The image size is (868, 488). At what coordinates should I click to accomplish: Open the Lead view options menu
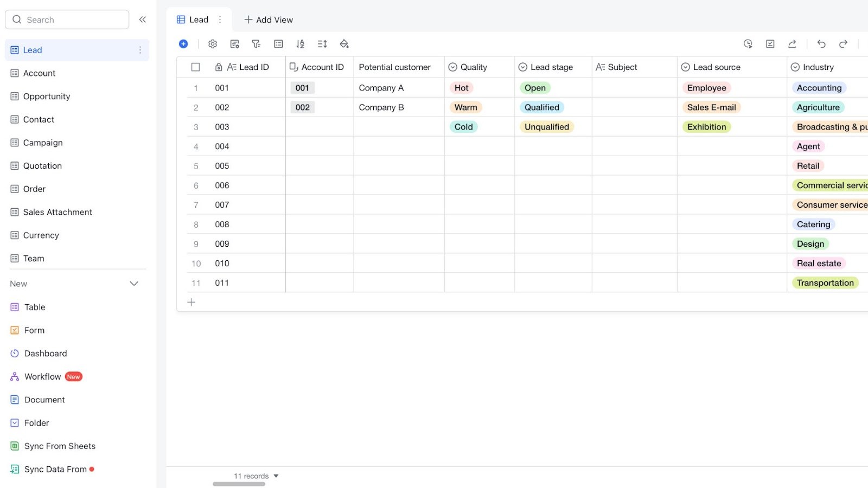[220, 19]
